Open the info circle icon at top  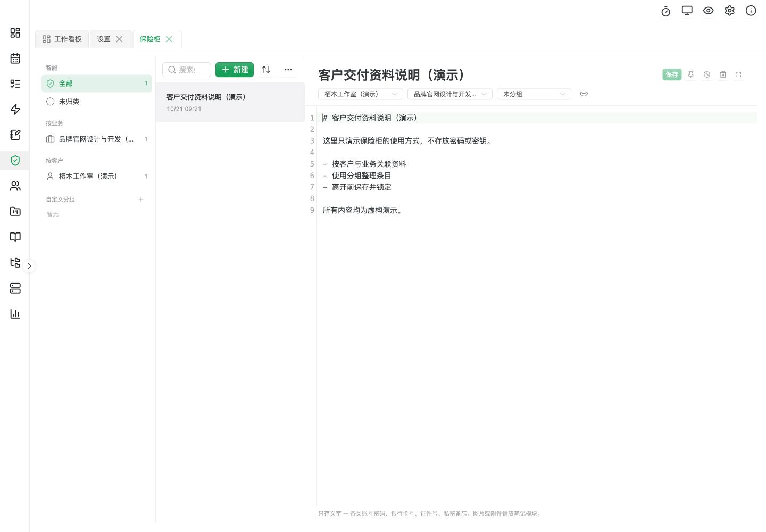pos(751,11)
